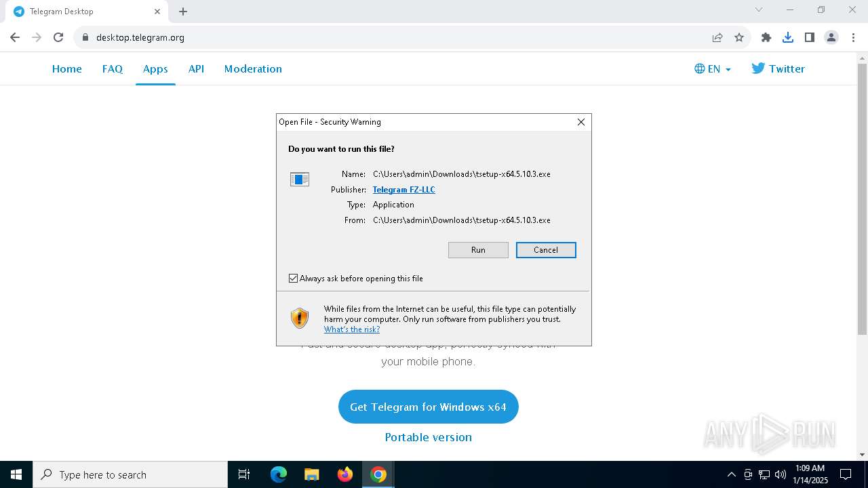
Task: Open the Chrome profile avatar
Action: tap(831, 37)
